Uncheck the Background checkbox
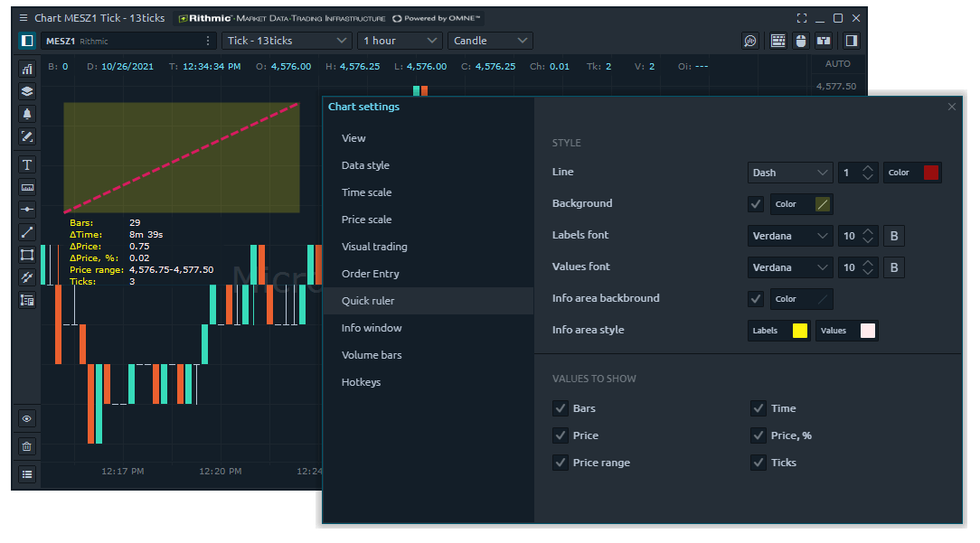 756,203
